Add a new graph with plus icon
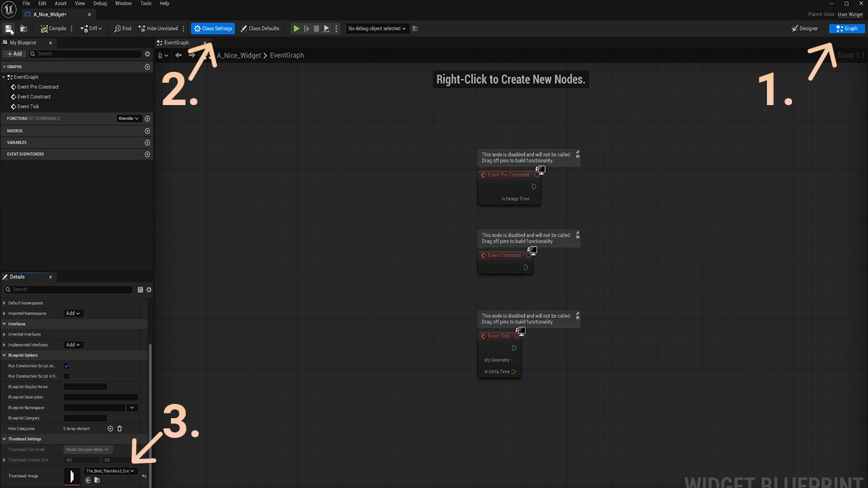 147,67
